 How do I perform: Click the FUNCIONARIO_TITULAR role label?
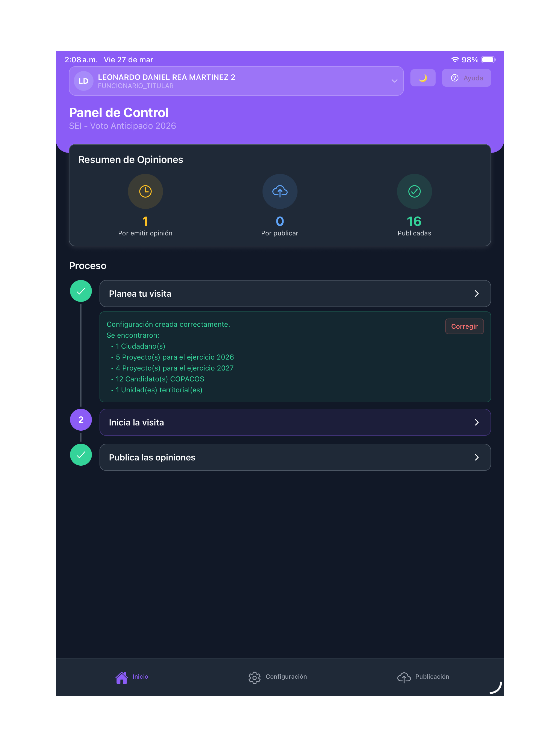pyautogui.click(x=135, y=86)
